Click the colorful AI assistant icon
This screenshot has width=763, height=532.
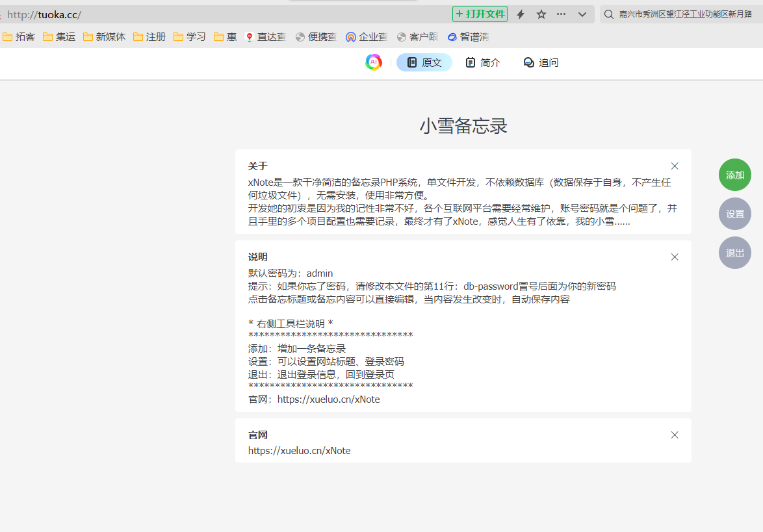[x=373, y=62]
